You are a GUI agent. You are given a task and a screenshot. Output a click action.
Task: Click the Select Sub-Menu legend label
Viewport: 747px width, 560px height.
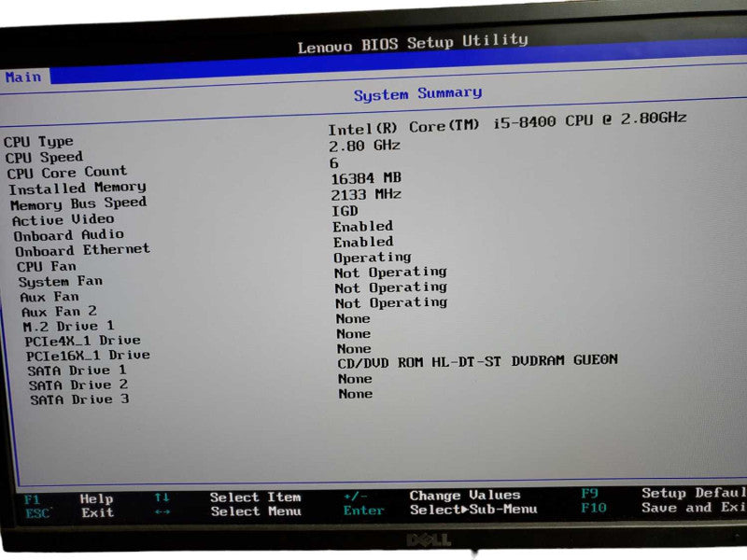pyautogui.click(x=473, y=510)
